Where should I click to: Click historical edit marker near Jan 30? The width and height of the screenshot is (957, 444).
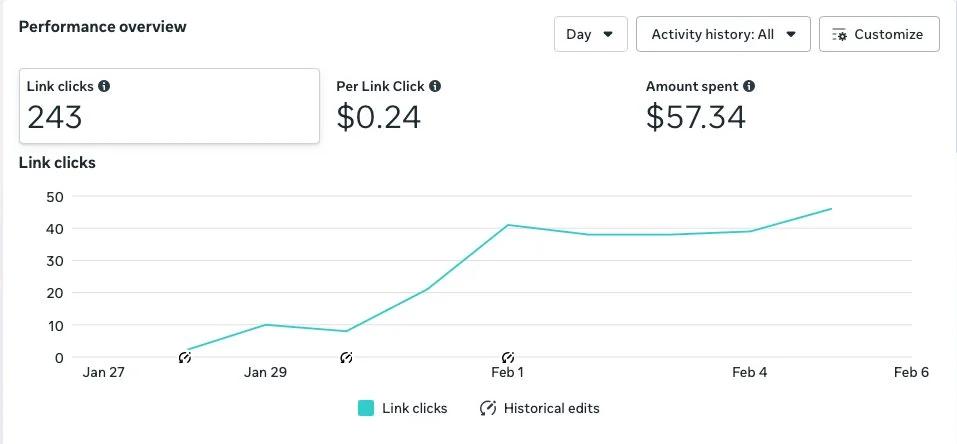tap(346, 357)
